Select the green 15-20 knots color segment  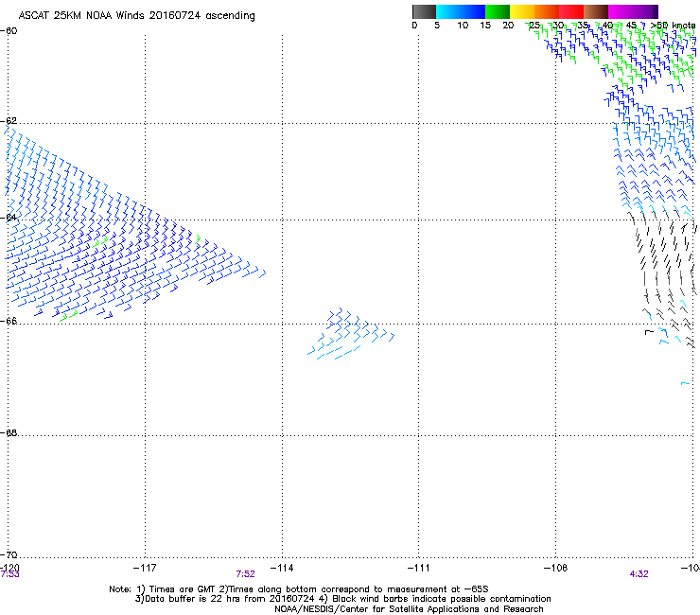(498, 11)
